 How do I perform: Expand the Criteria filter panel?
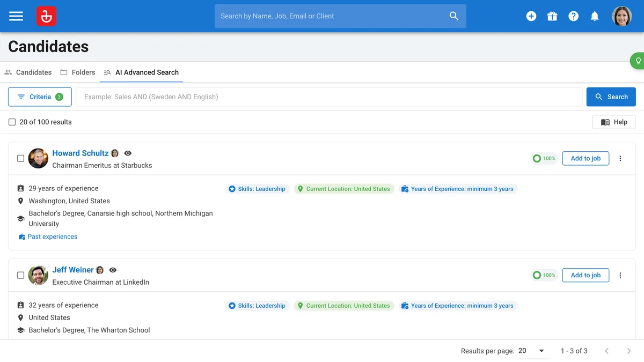pos(40,97)
